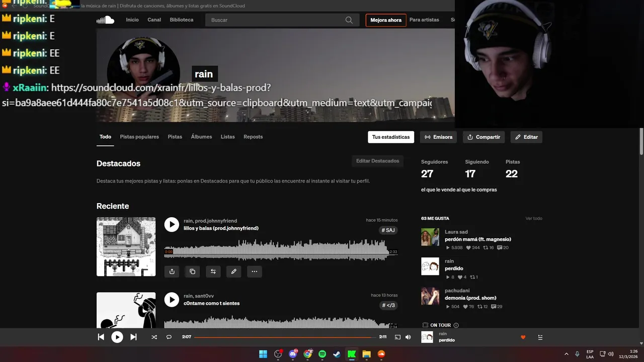Switch to the Álbumes tab

(201, 137)
